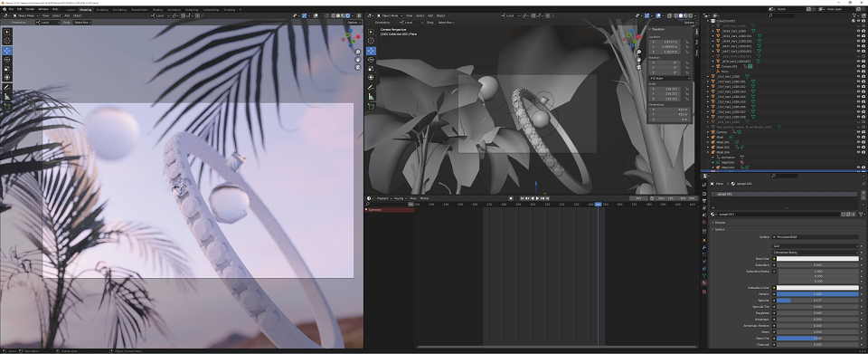Open the Subsurface Color swatch
The image size is (868, 354).
817,288
